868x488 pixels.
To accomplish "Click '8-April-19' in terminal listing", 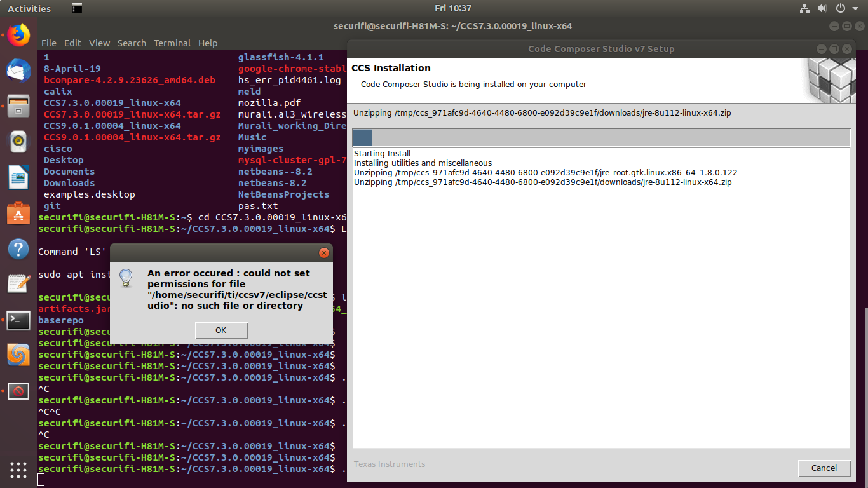I will coord(72,69).
